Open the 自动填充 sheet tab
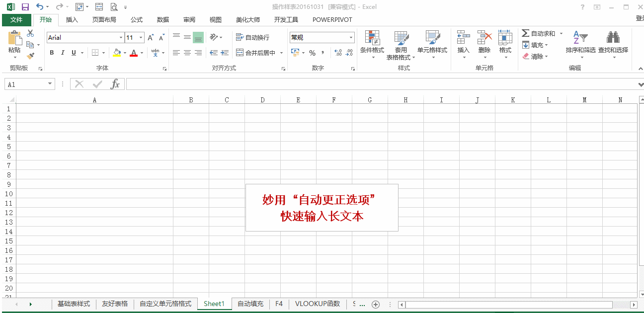The width and height of the screenshot is (644, 313). pyautogui.click(x=250, y=304)
